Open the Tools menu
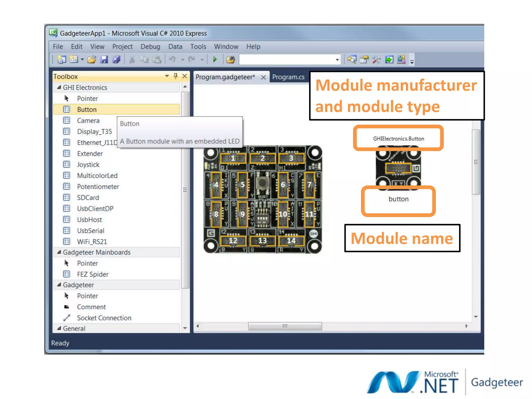This screenshot has width=532, height=399. pos(198,46)
